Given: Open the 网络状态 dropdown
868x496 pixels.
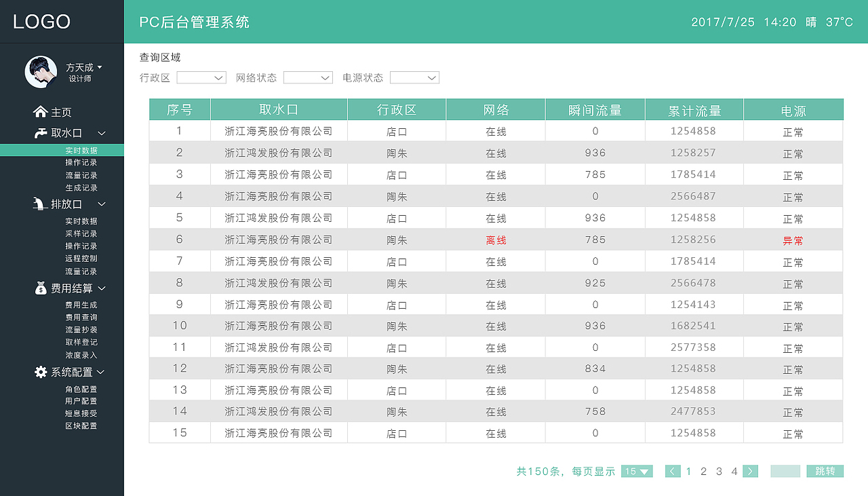Looking at the screenshot, I should (307, 77).
